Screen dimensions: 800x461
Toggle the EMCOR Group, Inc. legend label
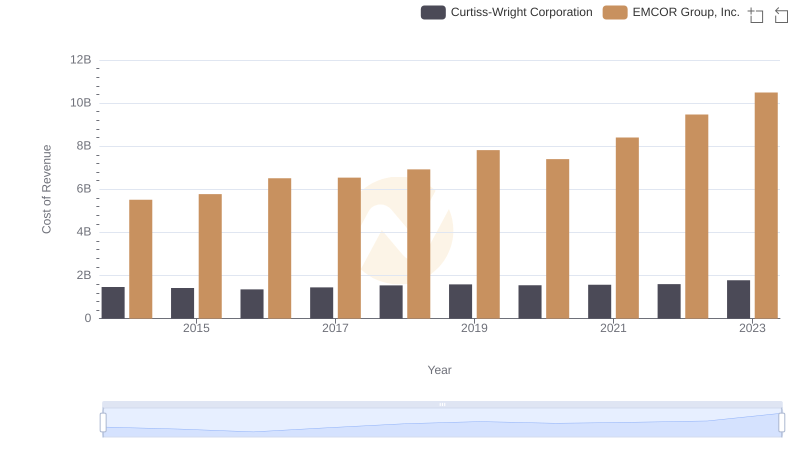685,13
